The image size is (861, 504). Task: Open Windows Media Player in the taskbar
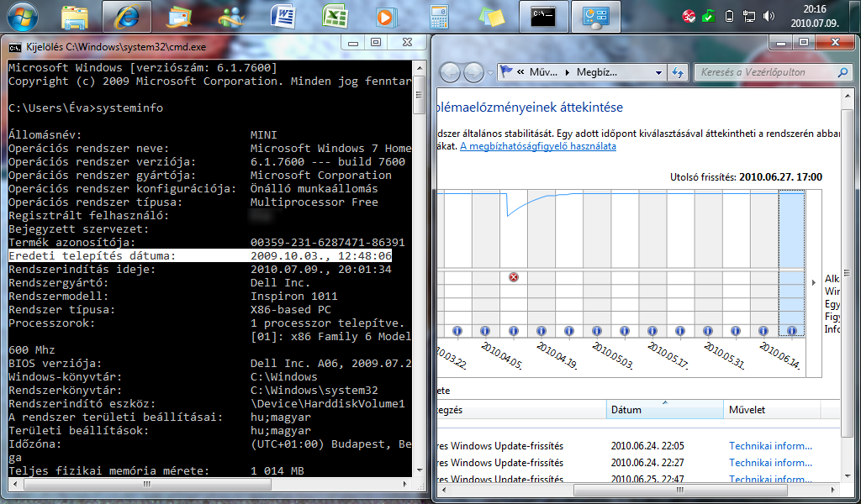(386, 16)
